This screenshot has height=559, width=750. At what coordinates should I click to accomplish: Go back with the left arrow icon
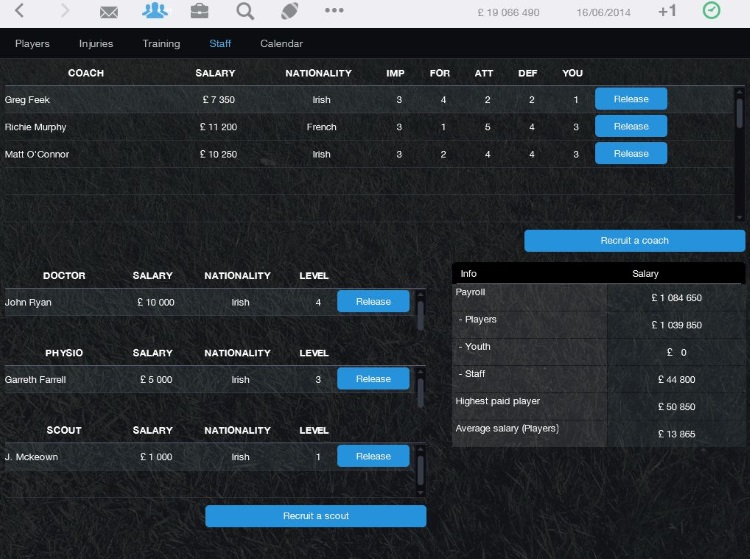pos(19,10)
